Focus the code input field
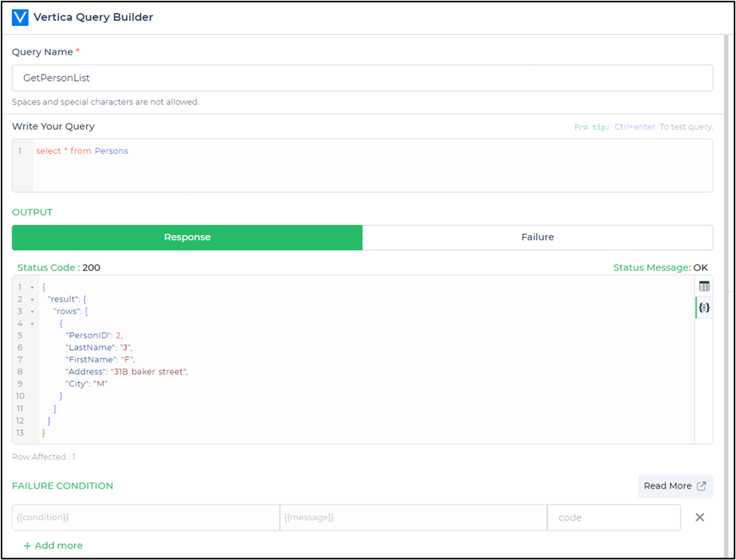736x560 pixels. click(x=614, y=517)
